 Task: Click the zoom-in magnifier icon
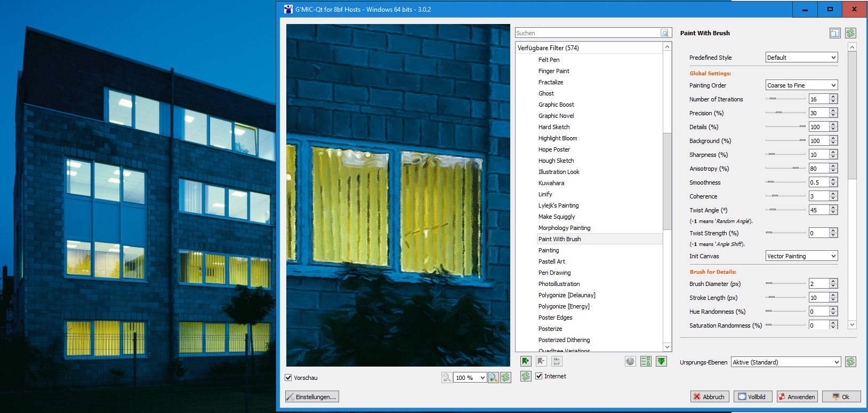[493, 378]
